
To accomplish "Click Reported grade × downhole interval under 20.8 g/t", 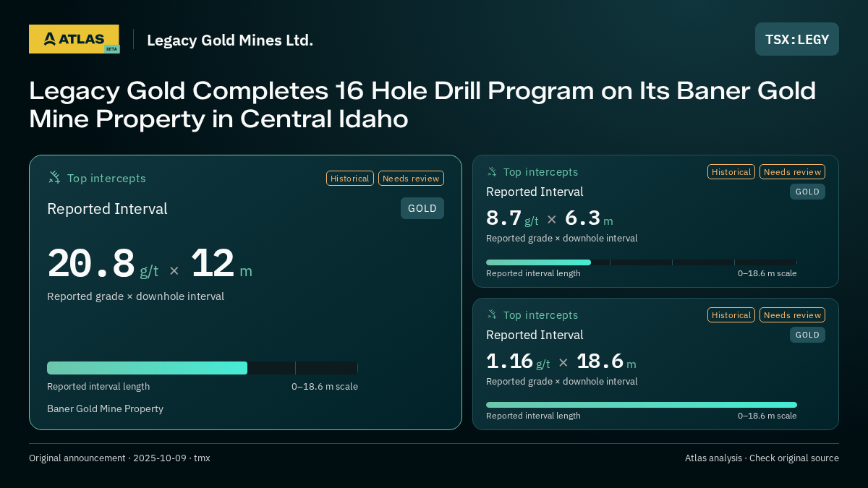I will click(x=135, y=296).
